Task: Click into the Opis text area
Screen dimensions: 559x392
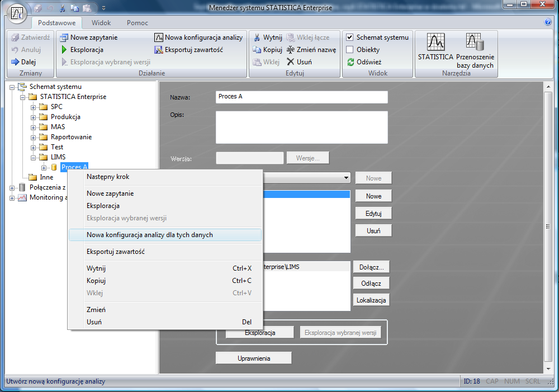Action: (302, 127)
